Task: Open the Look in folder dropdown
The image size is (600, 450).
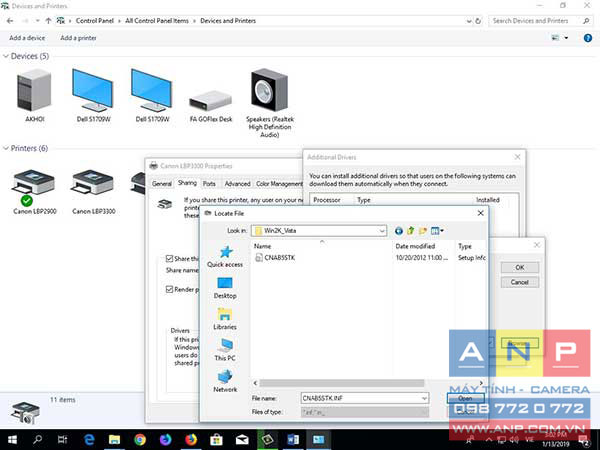Action: coord(382,231)
